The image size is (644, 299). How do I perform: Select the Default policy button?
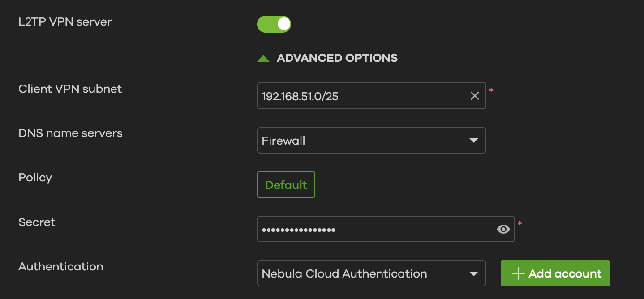coord(286,185)
